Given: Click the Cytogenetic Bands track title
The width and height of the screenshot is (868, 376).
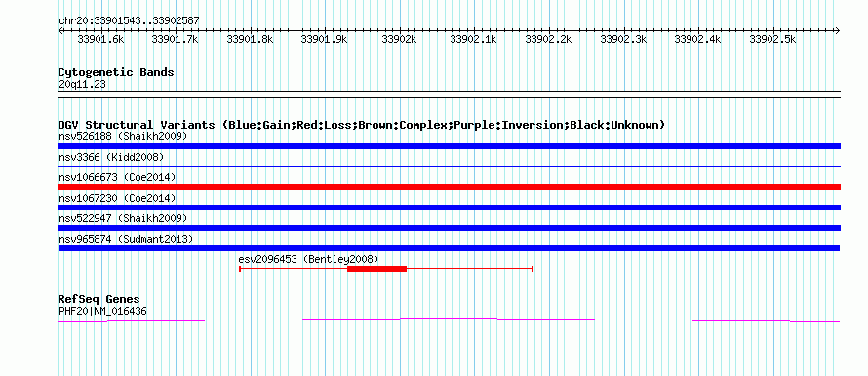Looking at the screenshot, I should 116,72.
